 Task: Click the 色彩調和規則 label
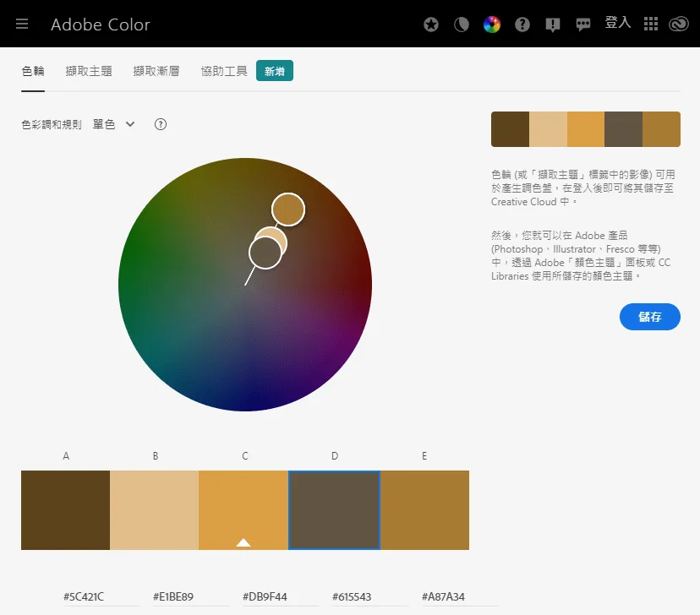click(x=52, y=124)
